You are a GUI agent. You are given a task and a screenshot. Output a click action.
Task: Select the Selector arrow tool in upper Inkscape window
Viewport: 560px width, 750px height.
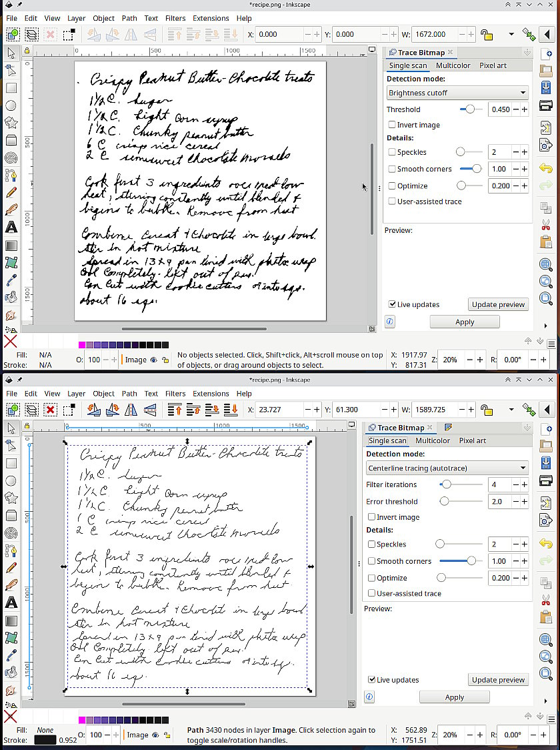click(11, 53)
